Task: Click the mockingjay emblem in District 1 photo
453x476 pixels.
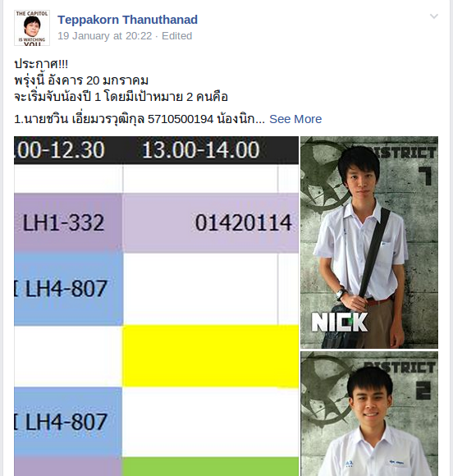Action: pos(323,176)
